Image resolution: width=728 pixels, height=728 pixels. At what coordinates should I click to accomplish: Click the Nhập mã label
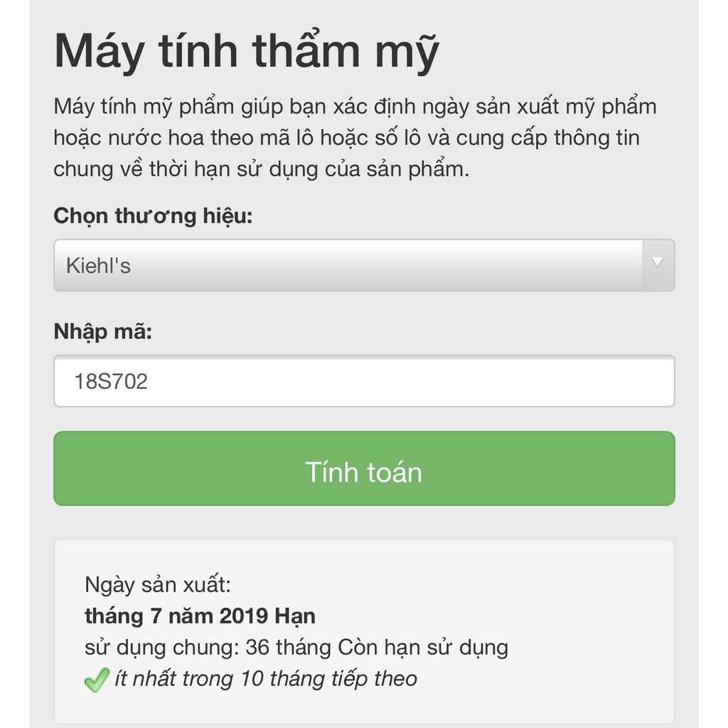[103, 332]
